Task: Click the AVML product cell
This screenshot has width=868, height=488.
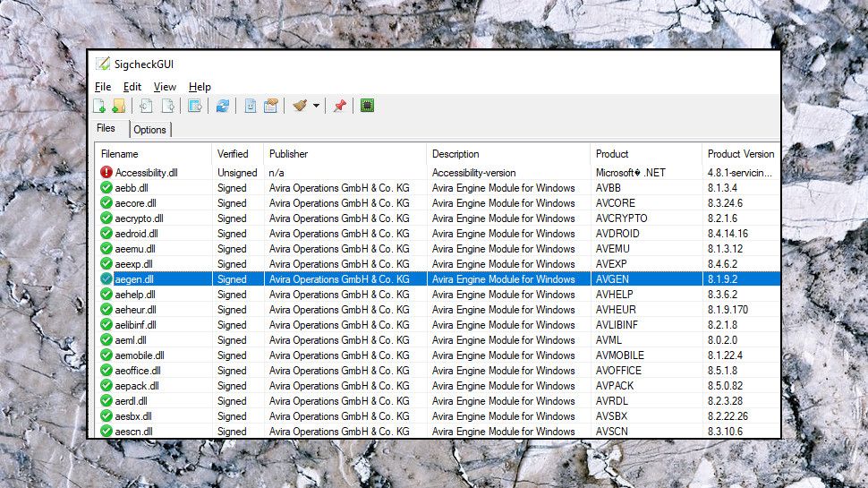Action: pyautogui.click(x=608, y=340)
